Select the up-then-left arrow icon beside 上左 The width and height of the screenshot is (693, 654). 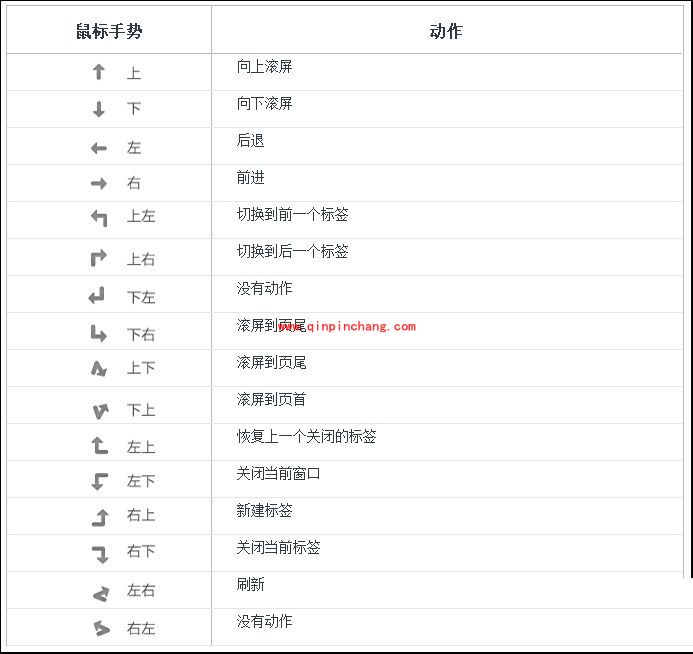[x=99, y=218]
